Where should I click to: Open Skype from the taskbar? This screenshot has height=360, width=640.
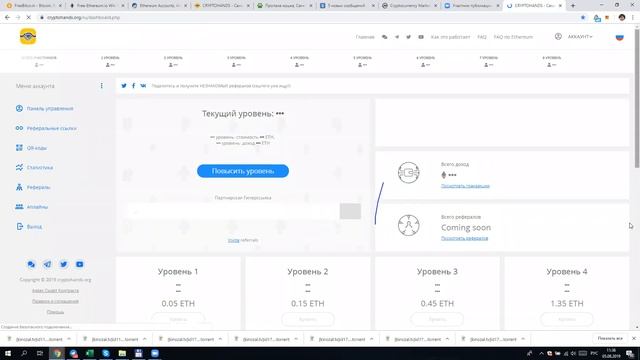point(106,353)
